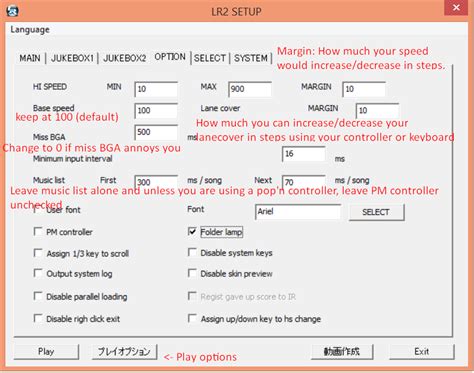Click the HI SPEED MAX input field

[250, 89]
